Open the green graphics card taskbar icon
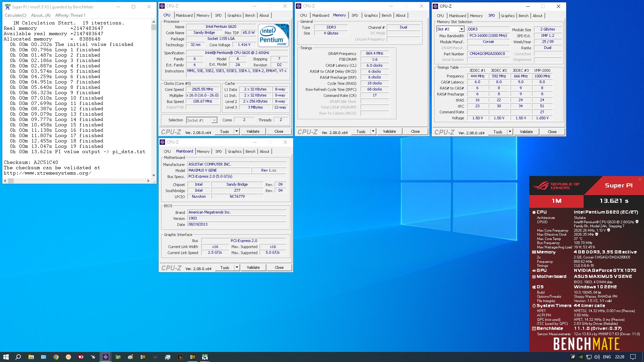Viewport: 644px width, 362px height. tap(118, 357)
